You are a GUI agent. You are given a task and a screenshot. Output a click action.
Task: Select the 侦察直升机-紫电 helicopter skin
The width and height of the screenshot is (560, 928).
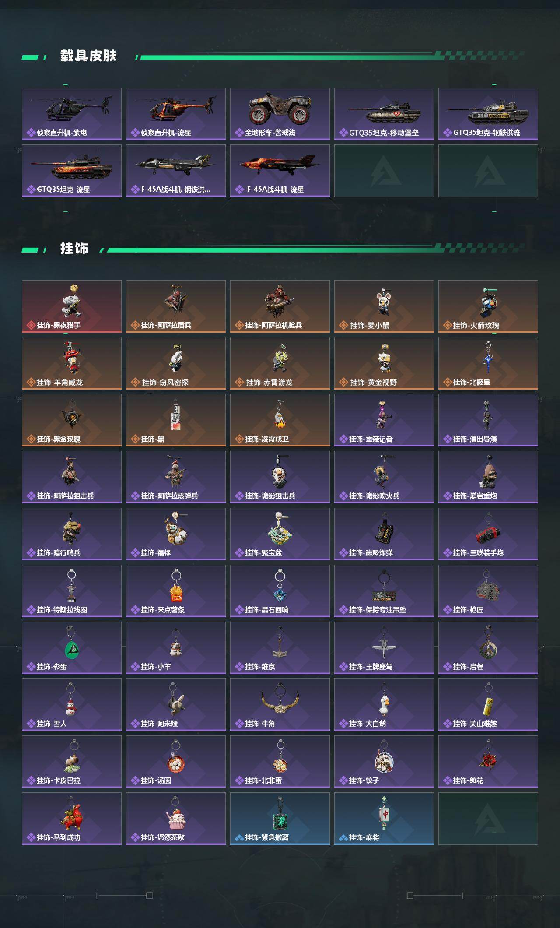72,114
